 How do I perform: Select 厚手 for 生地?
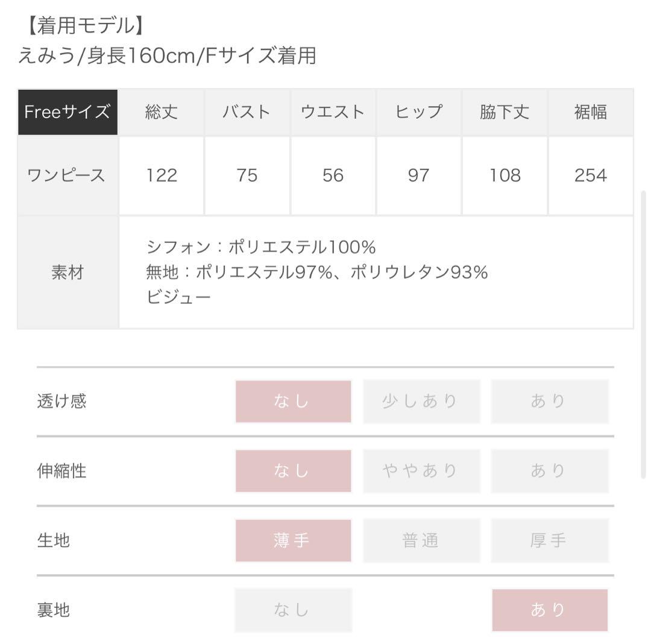point(550,540)
